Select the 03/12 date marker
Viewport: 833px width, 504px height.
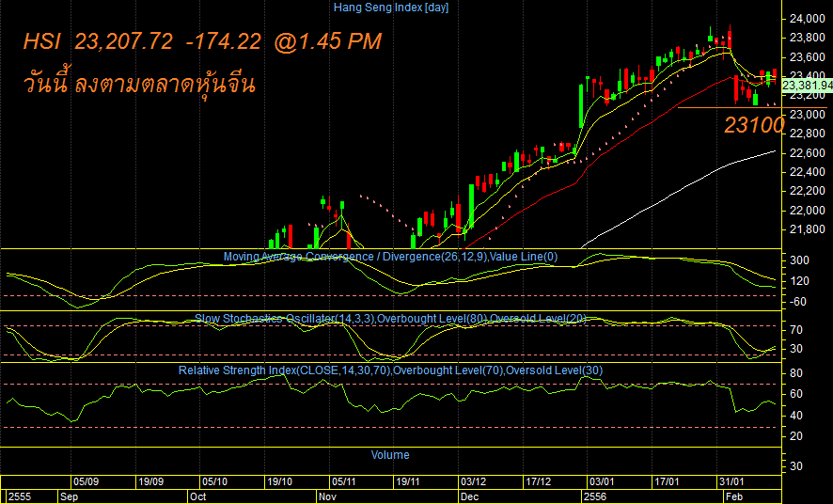coord(473,482)
